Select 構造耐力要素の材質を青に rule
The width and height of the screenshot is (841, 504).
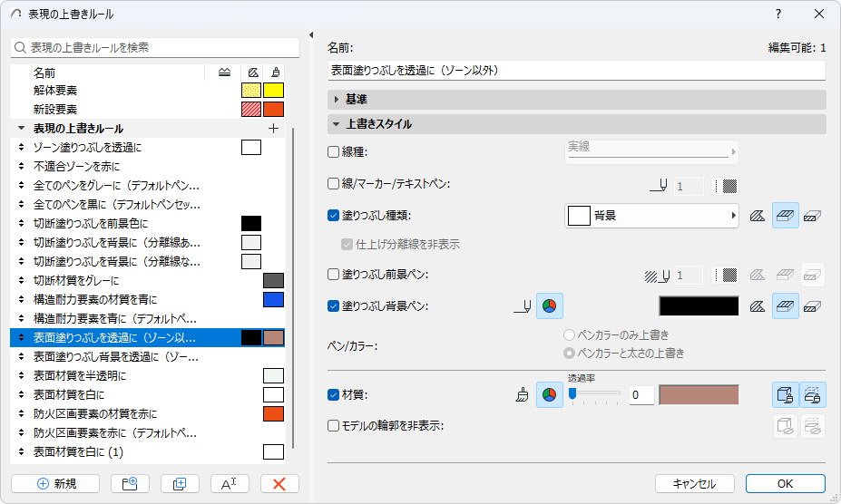click(x=148, y=300)
